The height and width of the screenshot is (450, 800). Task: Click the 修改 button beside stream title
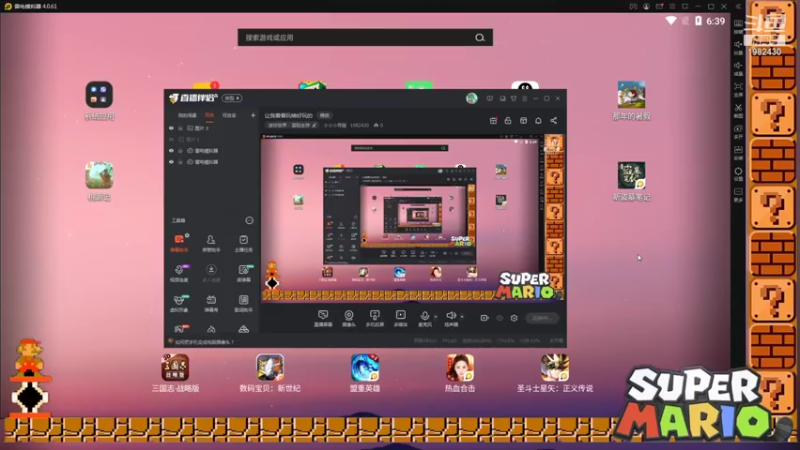click(324, 115)
